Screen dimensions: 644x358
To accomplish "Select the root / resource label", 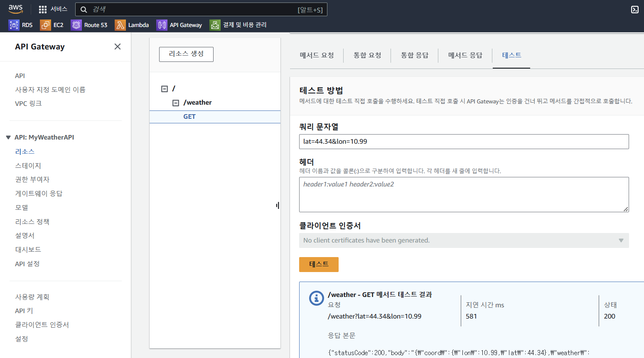I will tap(174, 88).
